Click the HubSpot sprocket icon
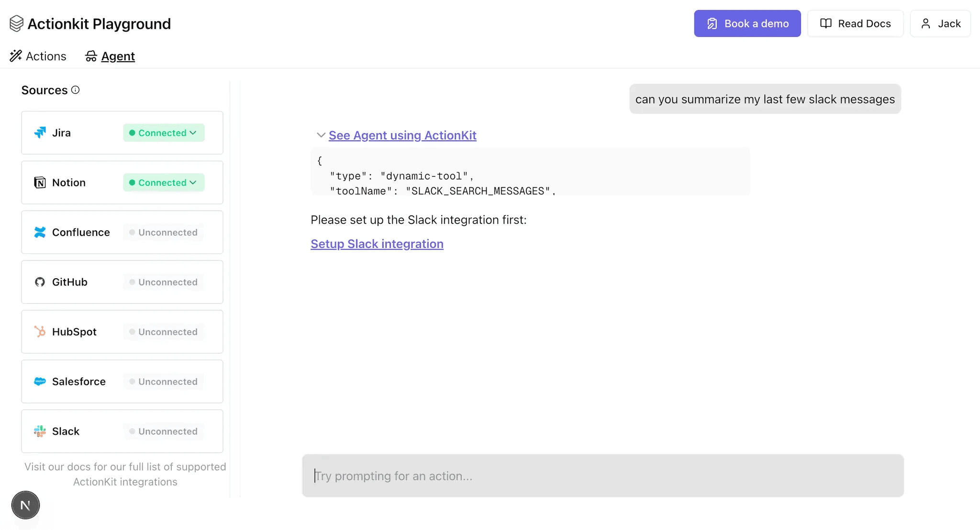The width and height of the screenshot is (980, 530). [40, 331]
